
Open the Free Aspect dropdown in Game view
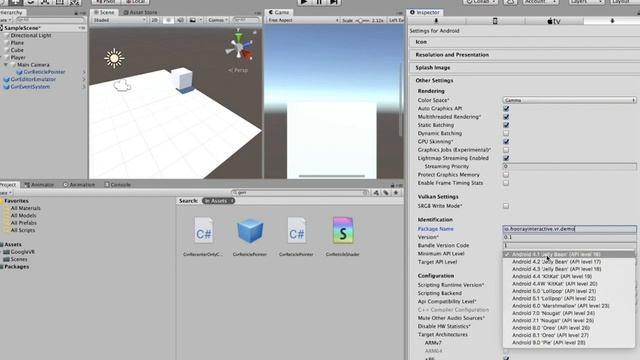303,20
